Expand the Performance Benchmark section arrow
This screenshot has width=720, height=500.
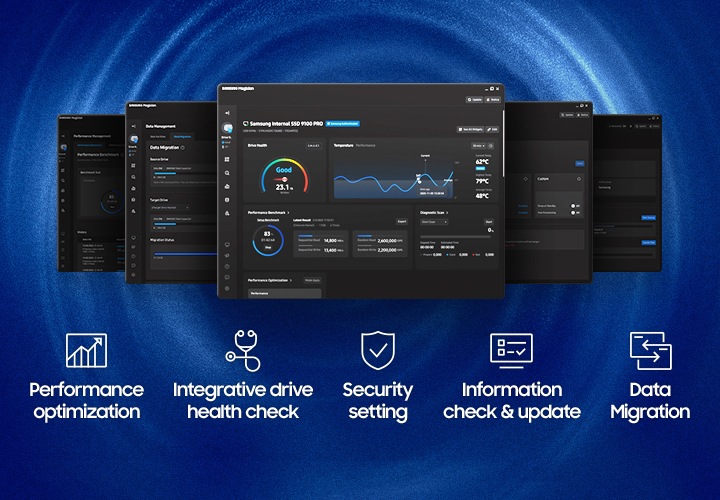288,213
